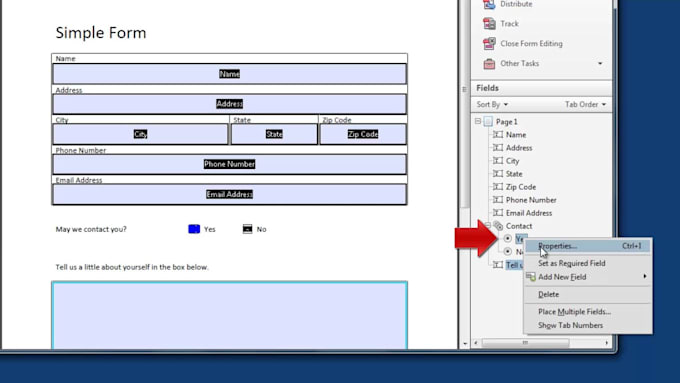Click the State form field
The height and width of the screenshot is (383, 680).
274,134
